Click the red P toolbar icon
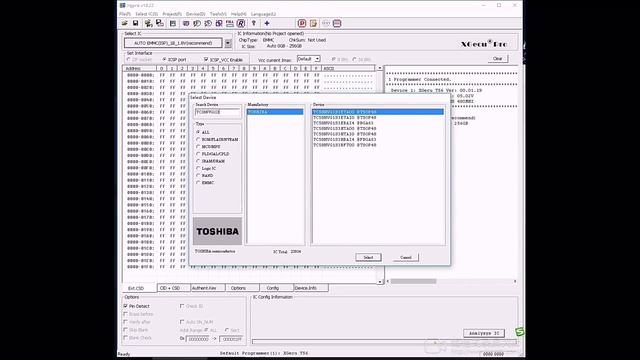The height and width of the screenshot is (360, 640). pos(302,23)
